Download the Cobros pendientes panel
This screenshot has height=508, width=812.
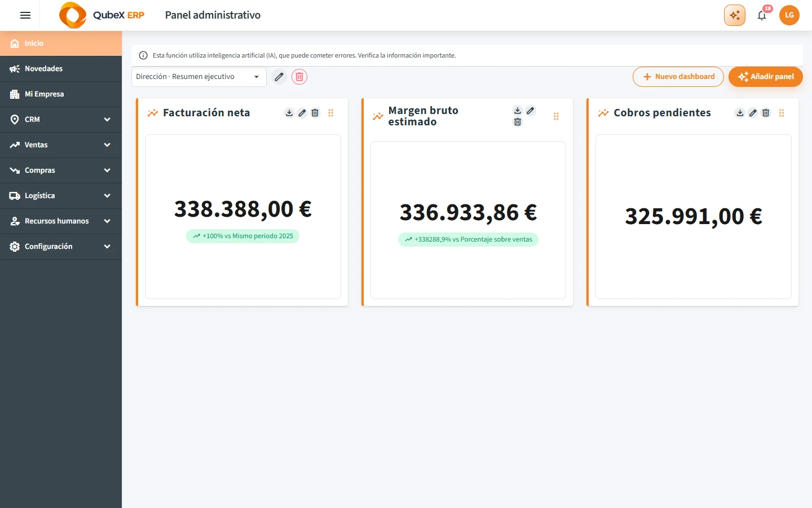point(740,113)
